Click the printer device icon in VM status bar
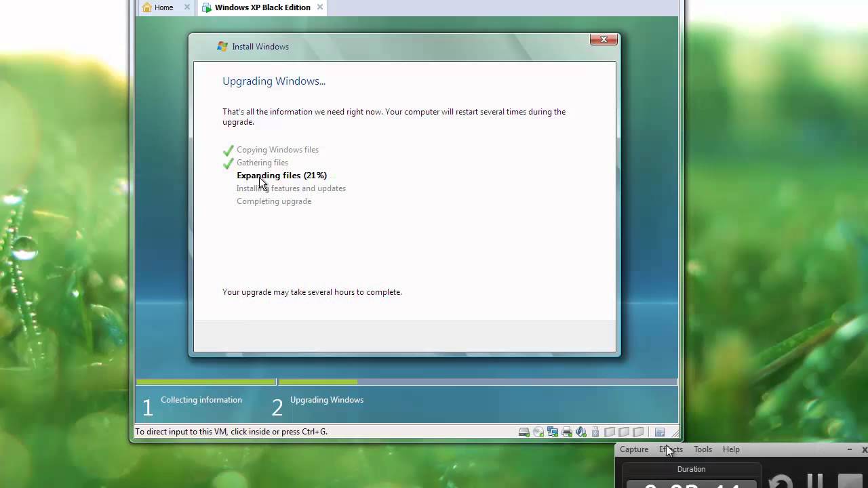This screenshot has width=868, height=488. tap(567, 432)
